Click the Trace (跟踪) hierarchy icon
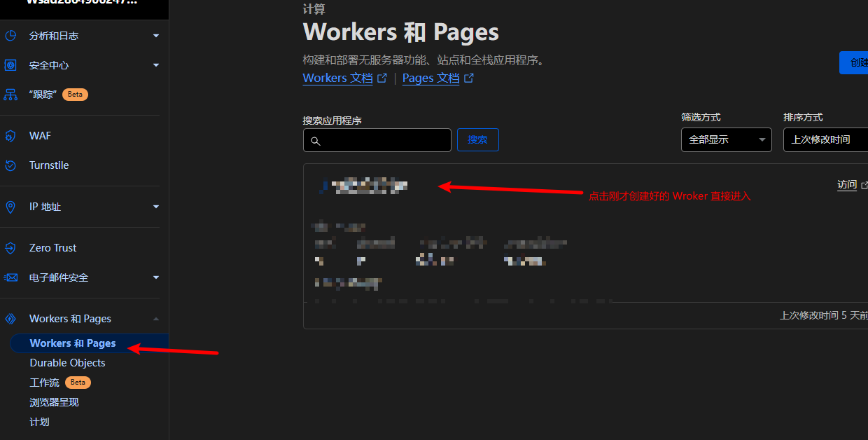Screen dimensions: 868x440 click(10, 95)
